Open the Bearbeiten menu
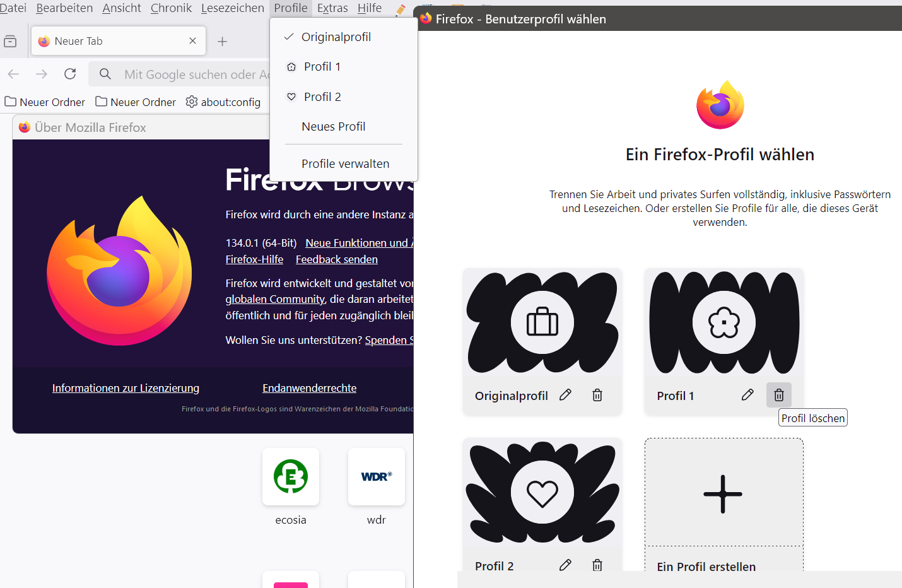Image resolution: width=902 pixels, height=588 pixels. [x=64, y=8]
